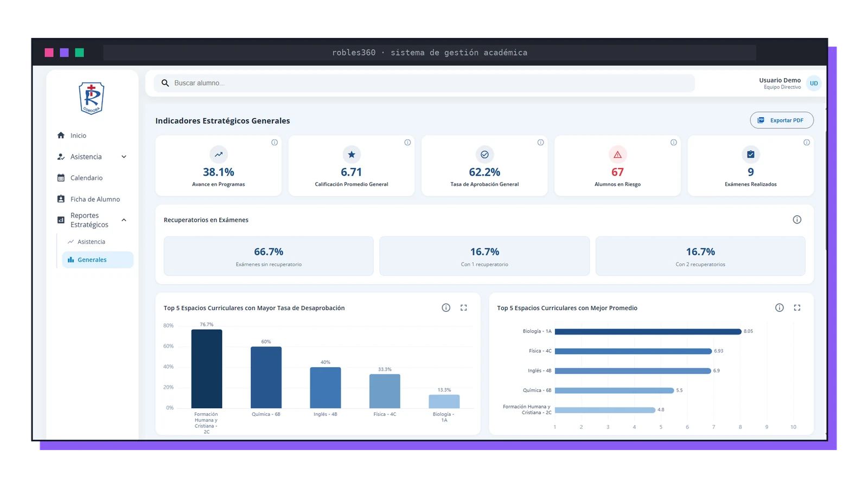Image resolution: width=868 pixels, height=488 pixels.
Task: Click the UD user avatar
Action: (x=814, y=83)
